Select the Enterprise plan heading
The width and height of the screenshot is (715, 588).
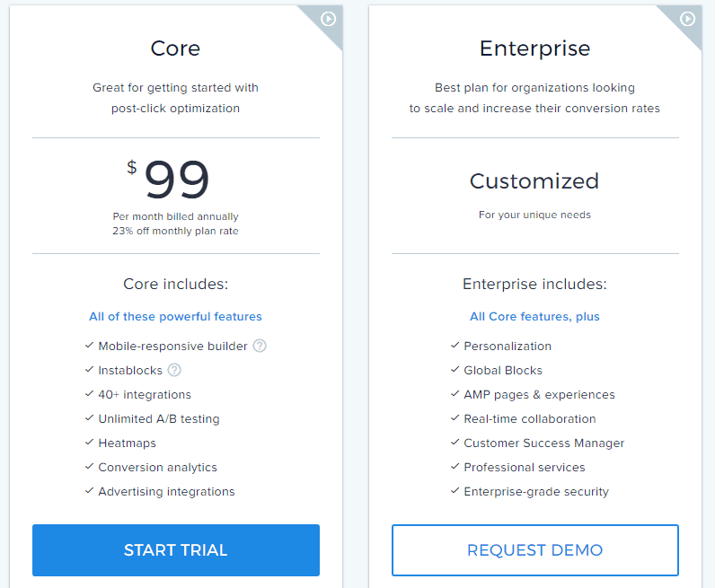point(535,48)
